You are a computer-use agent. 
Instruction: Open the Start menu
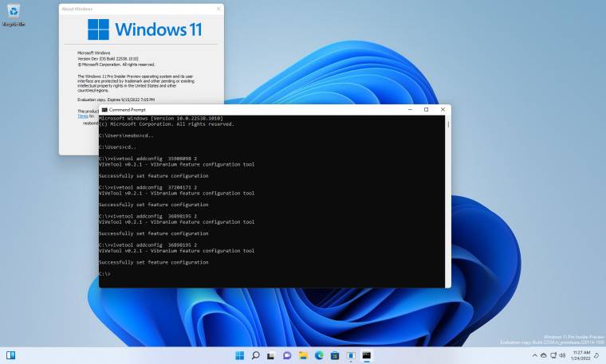click(x=240, y=355)
